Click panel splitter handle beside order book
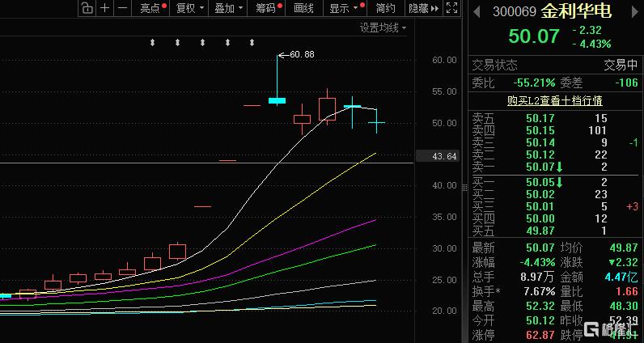Screen dimensions: 644x343 tap(464, 188)
